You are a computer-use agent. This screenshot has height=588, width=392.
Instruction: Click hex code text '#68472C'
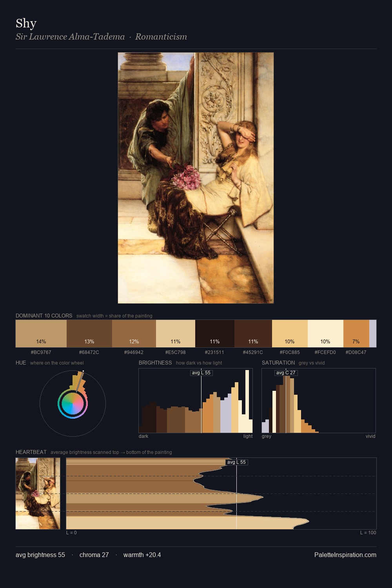[x=89, y=352]
